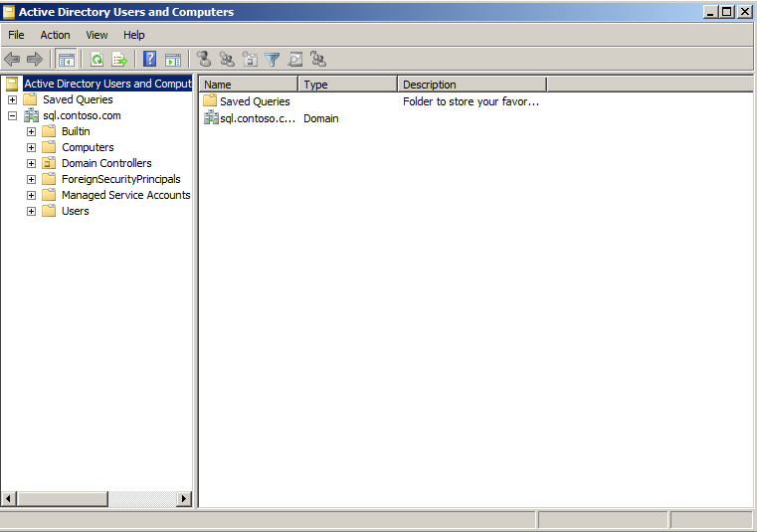Click the Export List toolbar icon
Screen dimensions: 757x532
click(x=119, y=60)
